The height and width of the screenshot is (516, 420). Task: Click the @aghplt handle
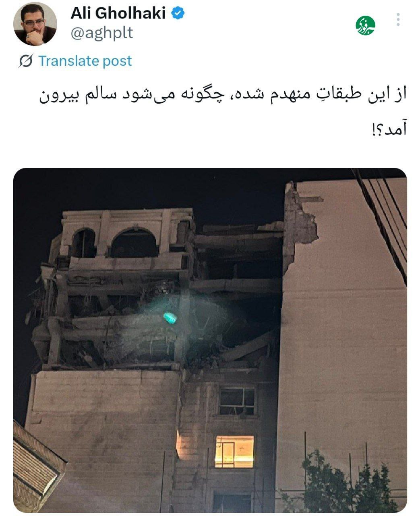[x=101, y=33]
